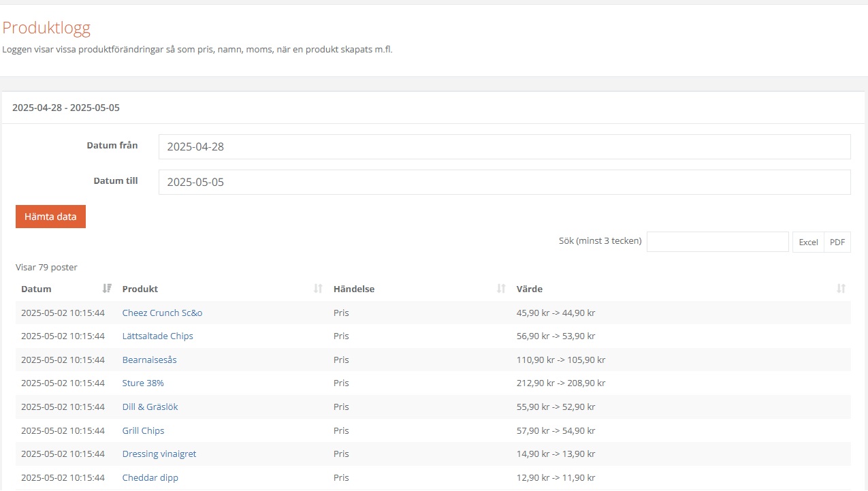Export the log to Excel
Image resolution: width=868 pixels, height=491 pixels.
pyautogui.click(x=808, y=242)
